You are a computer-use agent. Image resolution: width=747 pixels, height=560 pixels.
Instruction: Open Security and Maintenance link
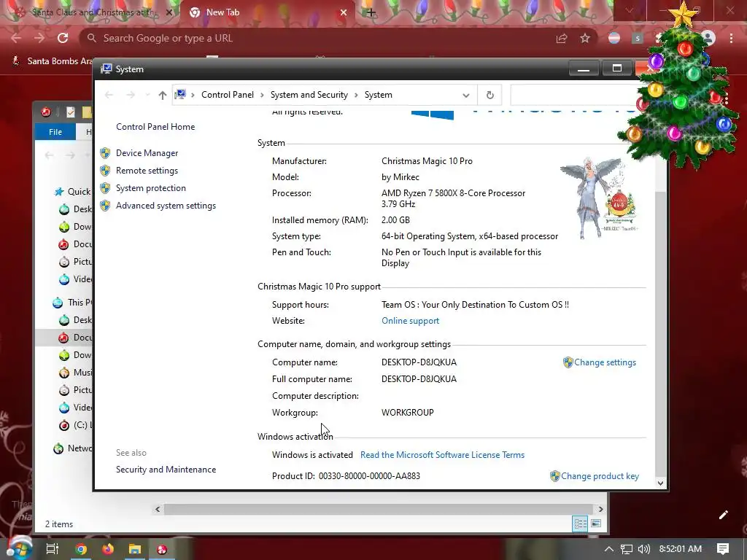(x=166, y=470)
